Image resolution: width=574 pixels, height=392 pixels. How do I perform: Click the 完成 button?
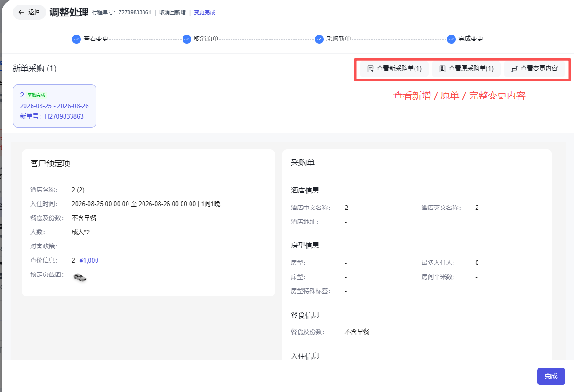point(551,376)
